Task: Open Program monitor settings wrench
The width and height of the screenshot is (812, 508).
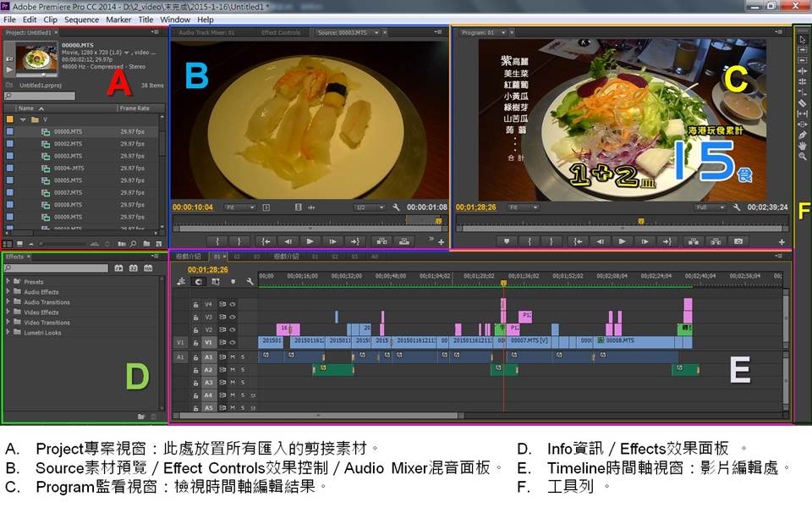Action: [x=737, y=207]
